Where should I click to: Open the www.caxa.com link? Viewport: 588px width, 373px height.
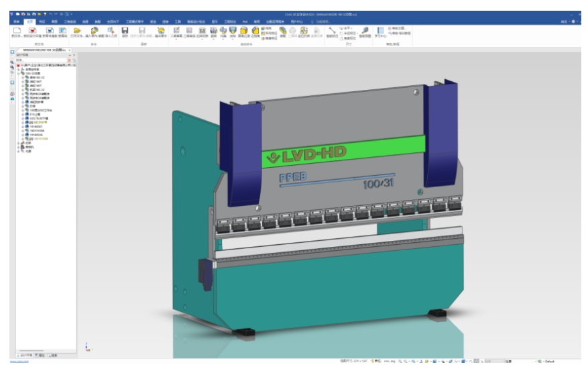click(19, 362)
